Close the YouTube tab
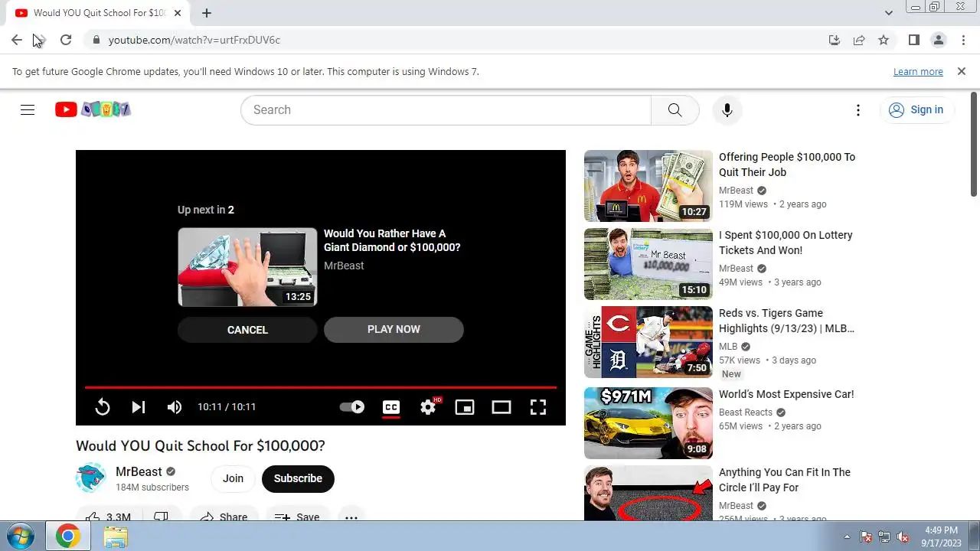980x551 pixels. click(x=178, y=13)
